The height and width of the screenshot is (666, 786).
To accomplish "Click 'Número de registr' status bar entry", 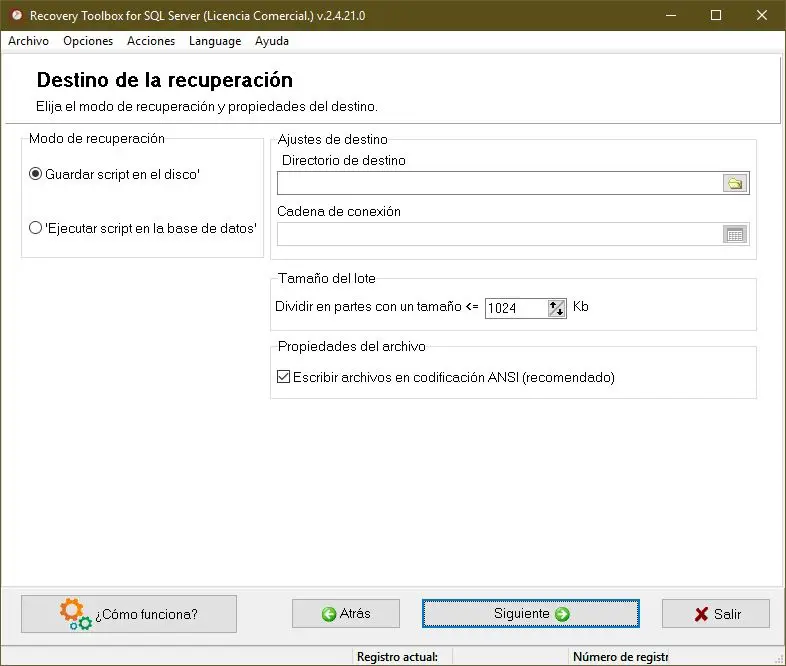I will (621, 656).
